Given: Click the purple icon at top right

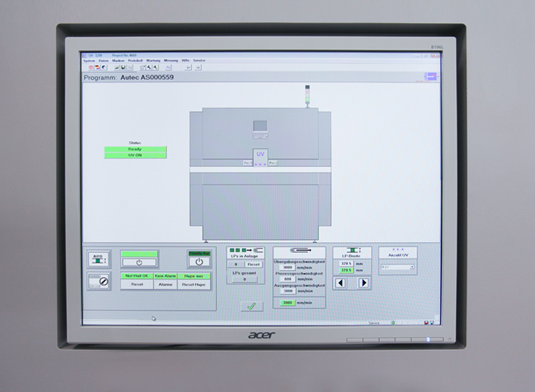Looking at the screenshot, I should pyautogui.click(x=432, y=77).
